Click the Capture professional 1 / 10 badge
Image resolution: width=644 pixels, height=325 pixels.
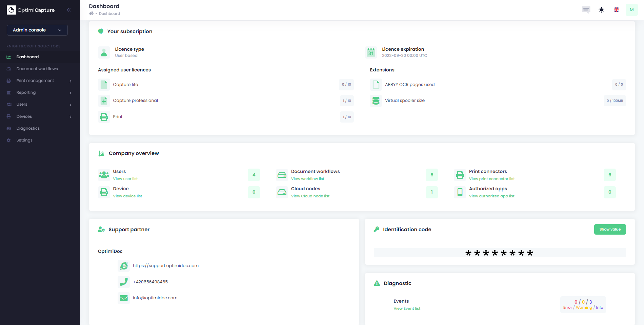pyautogui.click(x=347, y=101)
